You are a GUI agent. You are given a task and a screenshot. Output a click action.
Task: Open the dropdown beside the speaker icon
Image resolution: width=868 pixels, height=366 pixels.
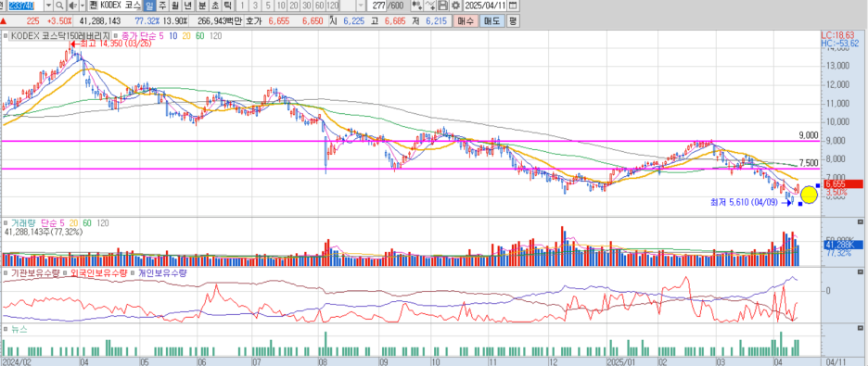83,6
